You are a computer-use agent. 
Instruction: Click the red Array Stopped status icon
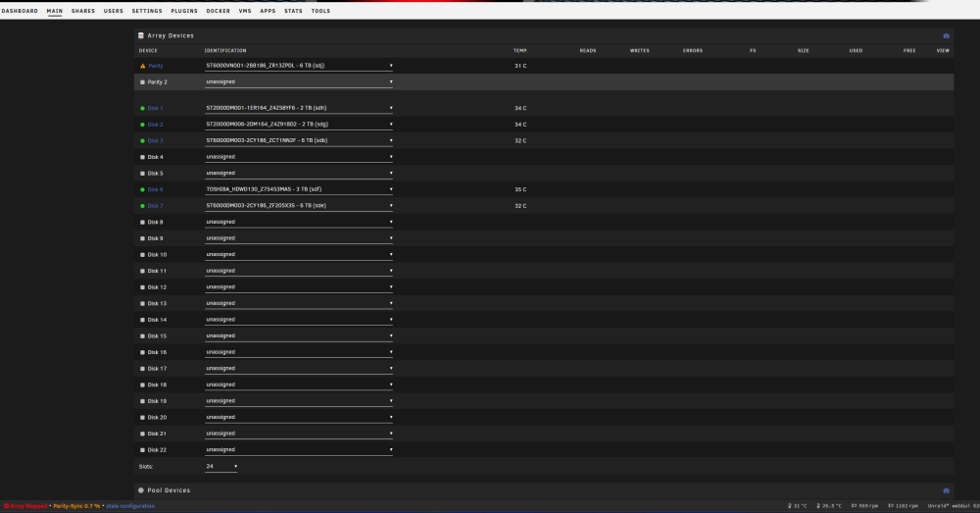coord(6,506)
